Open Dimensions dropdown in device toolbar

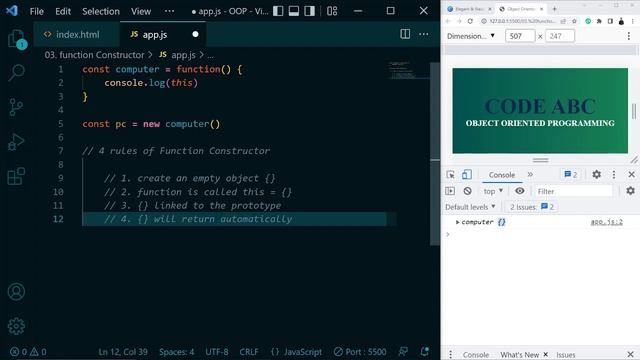pyautogui.click(x=471, y=36)
